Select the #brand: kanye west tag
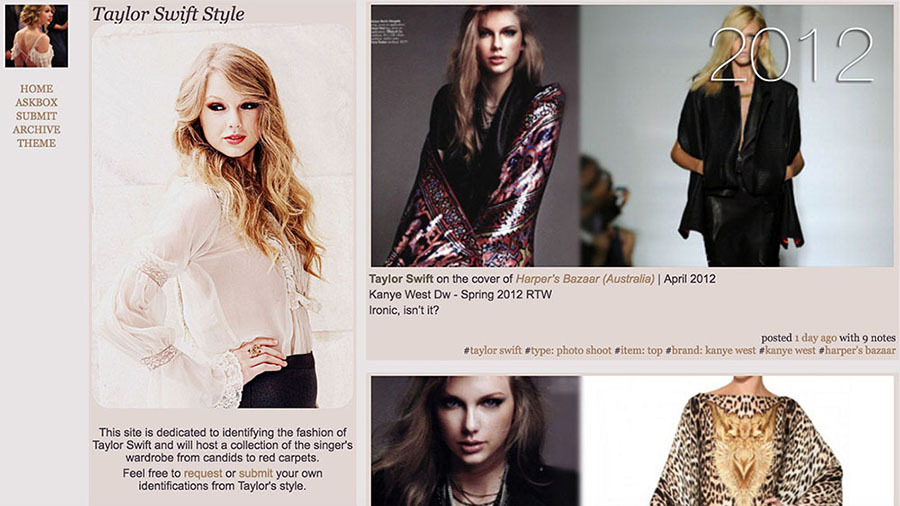Image resolution: width=900 pixels, height=506 pixels. [x=711, y=350]
